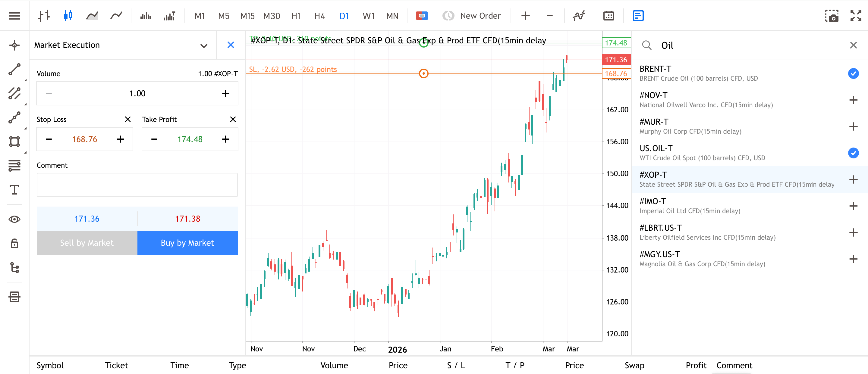Open the bottom toolbox stack icon
868x374 pixels.
tap(14, 297)
